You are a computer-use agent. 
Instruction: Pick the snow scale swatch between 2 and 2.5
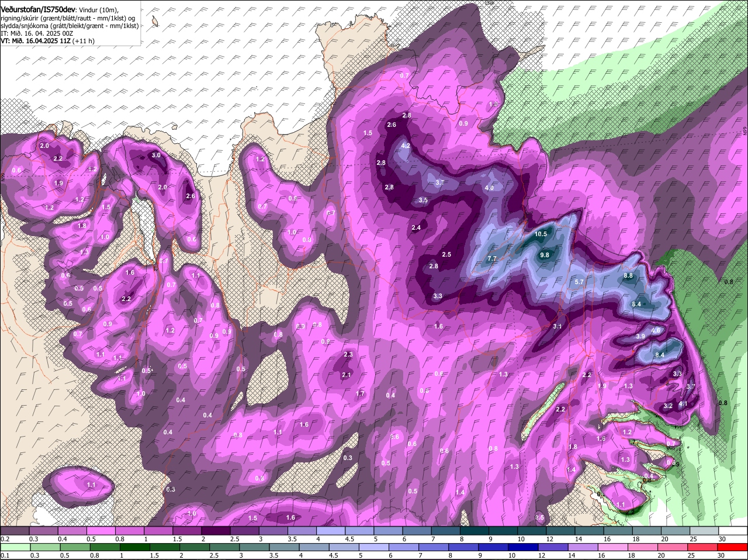216,530
